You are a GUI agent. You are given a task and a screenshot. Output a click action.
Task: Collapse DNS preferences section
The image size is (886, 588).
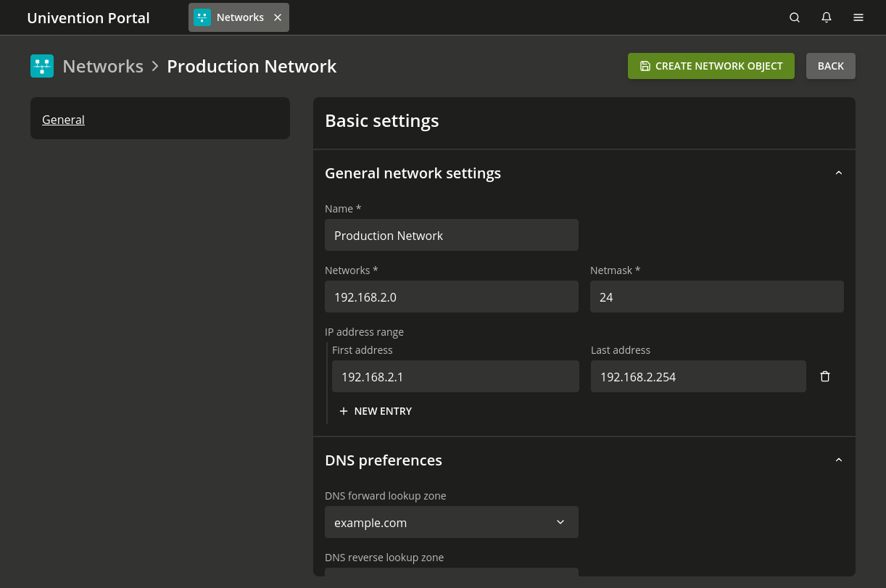(839, 460)
